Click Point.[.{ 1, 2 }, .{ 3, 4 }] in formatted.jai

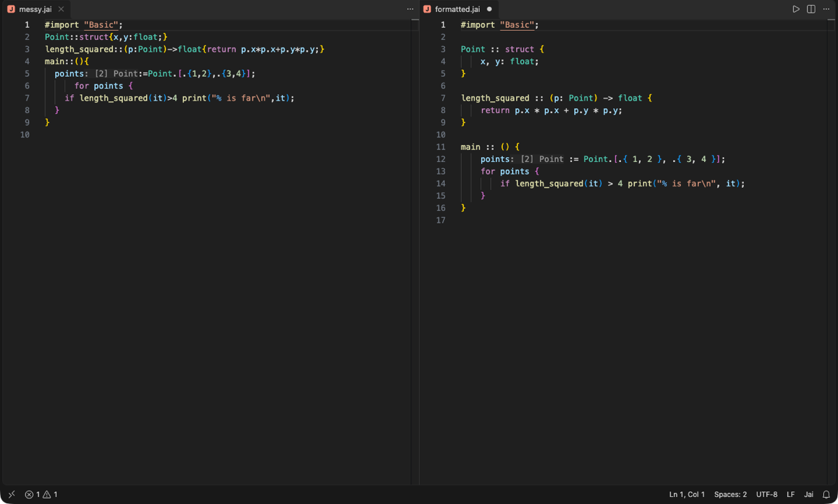pos(652,159)
